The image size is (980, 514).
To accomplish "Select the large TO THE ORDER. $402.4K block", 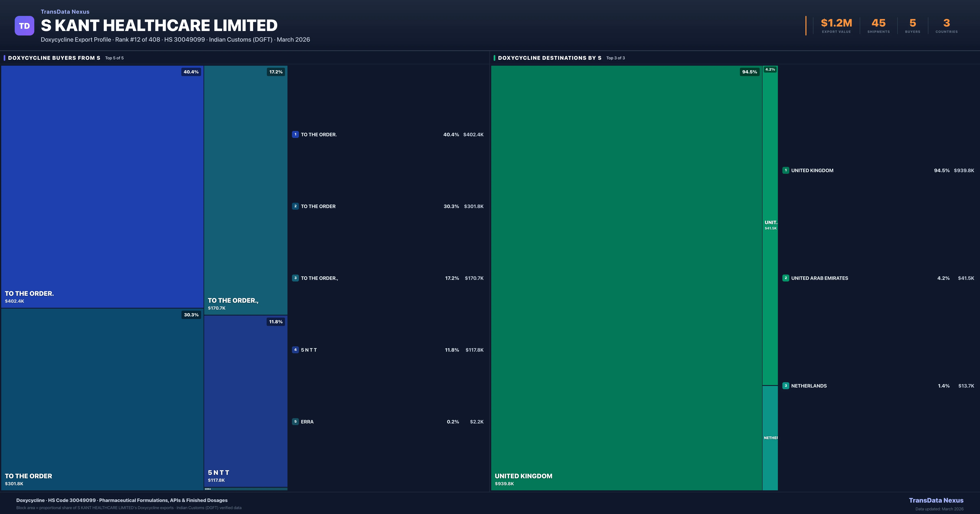I will (x=102, y=186).
